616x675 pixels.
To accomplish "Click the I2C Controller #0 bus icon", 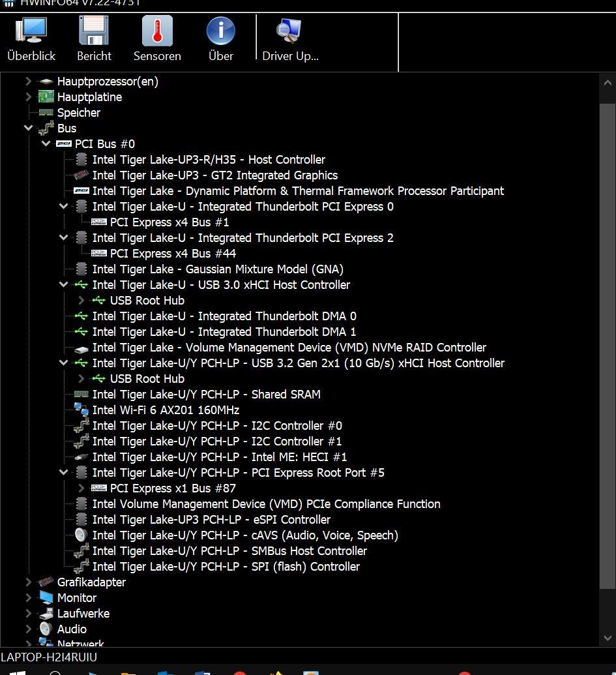I will [x=81, y=425].
